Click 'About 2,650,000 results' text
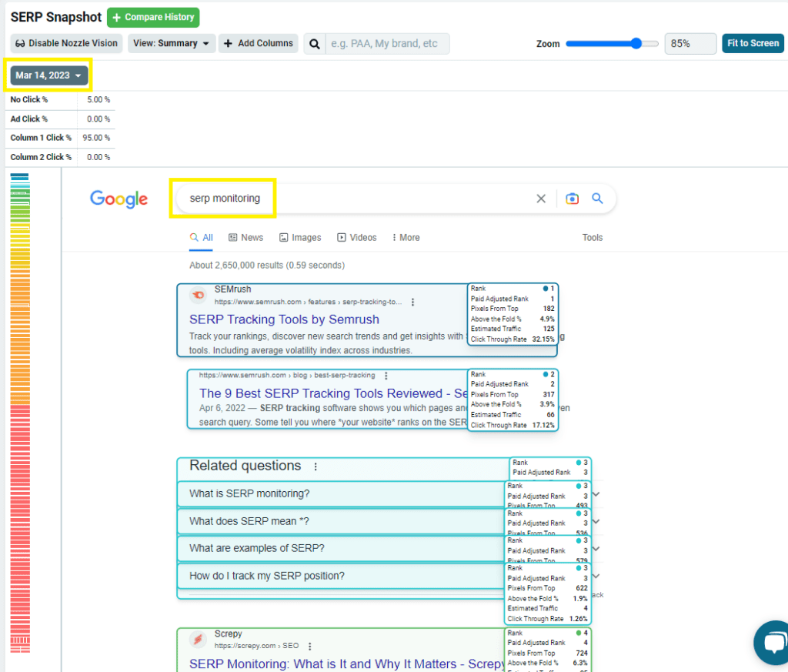The image size is (788, 672). point(267,266)
